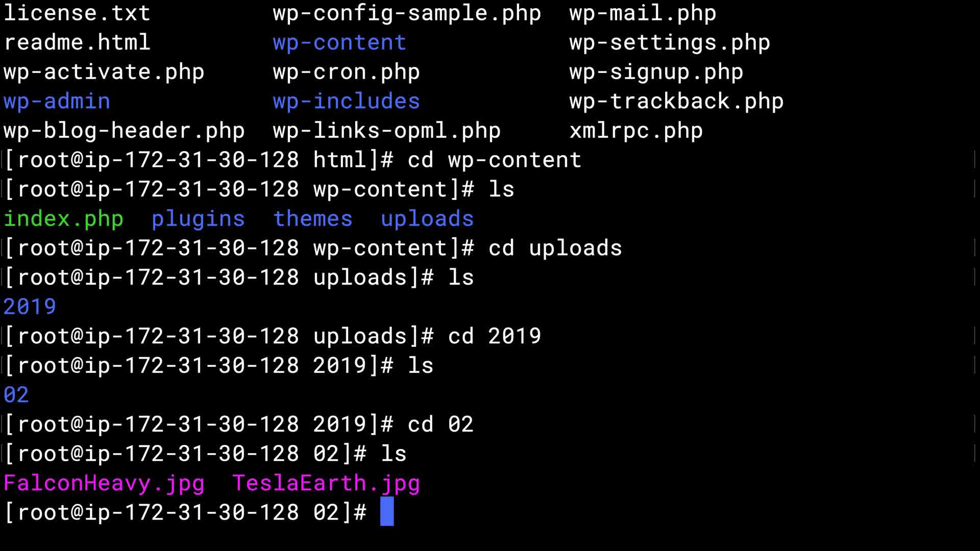Click the readme.html file name
Viewport: 980px width, 551px height.
click(77, 42)
